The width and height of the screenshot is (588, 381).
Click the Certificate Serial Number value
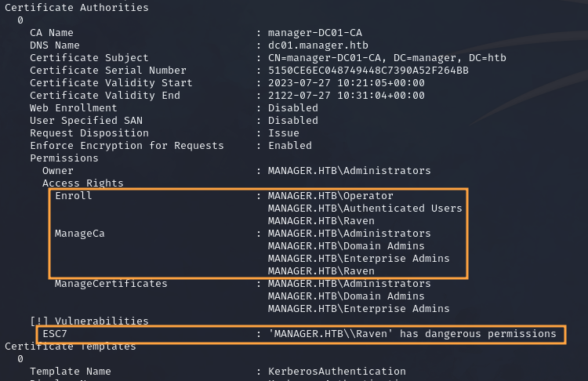[x=368, y=71]
